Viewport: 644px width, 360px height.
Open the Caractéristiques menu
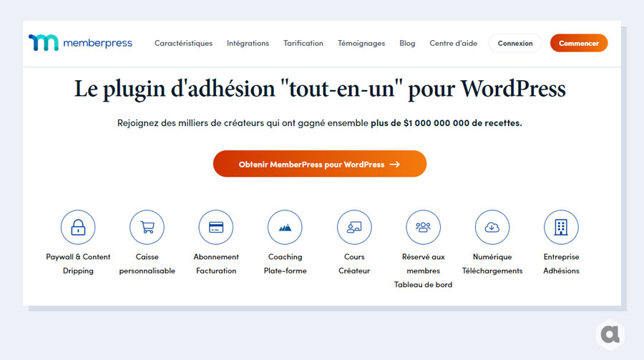point(184,43)
